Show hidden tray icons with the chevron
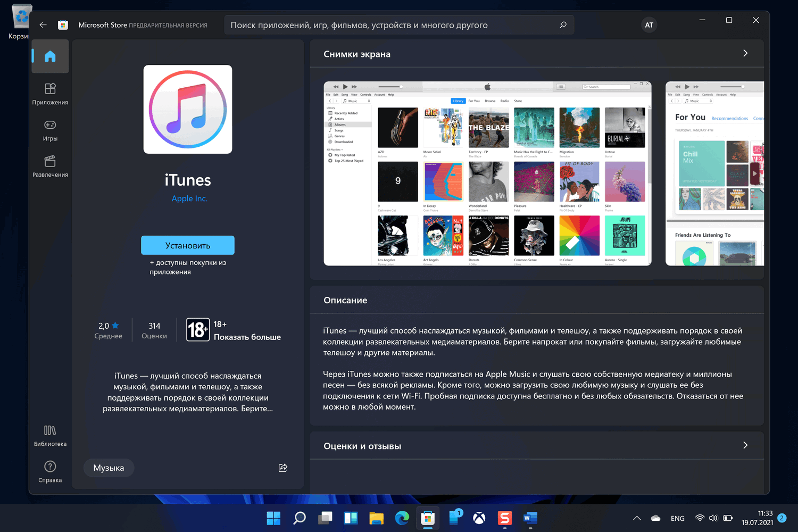The image size is (798, 532). [x=637, y=518]
